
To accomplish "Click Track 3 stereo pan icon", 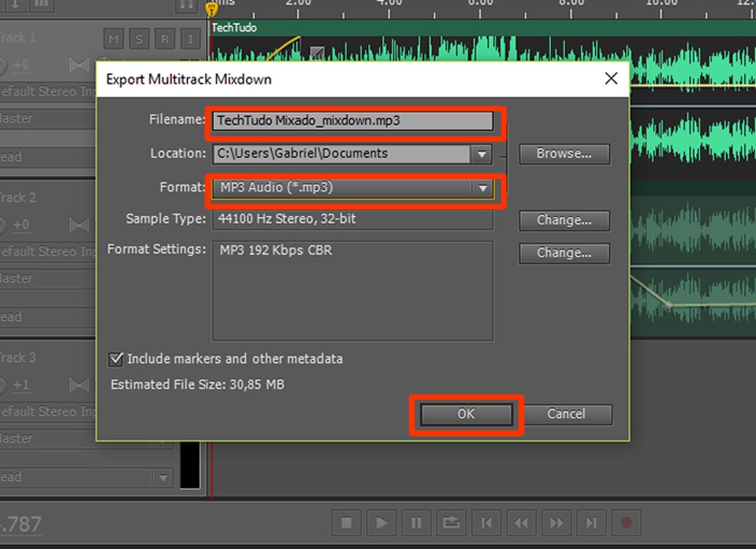I will click(79, 385).
